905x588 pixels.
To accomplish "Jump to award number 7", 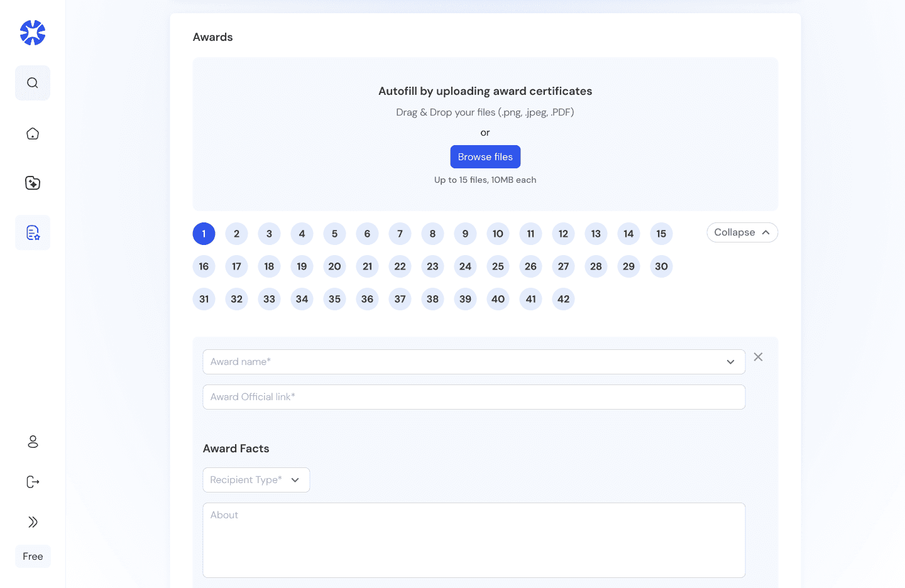I will [400, 234].
